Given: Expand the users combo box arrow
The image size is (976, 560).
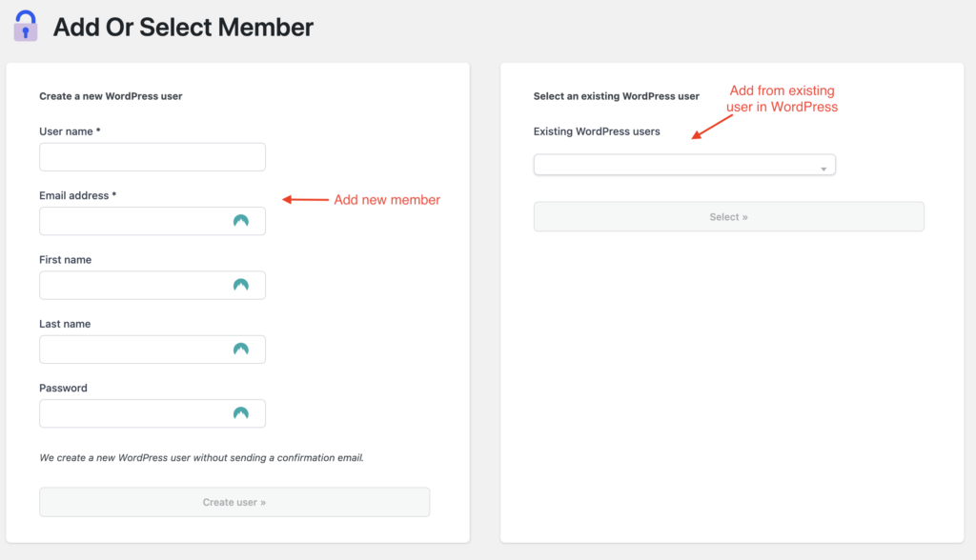Looking at the screenshot, I should point(823,165).
